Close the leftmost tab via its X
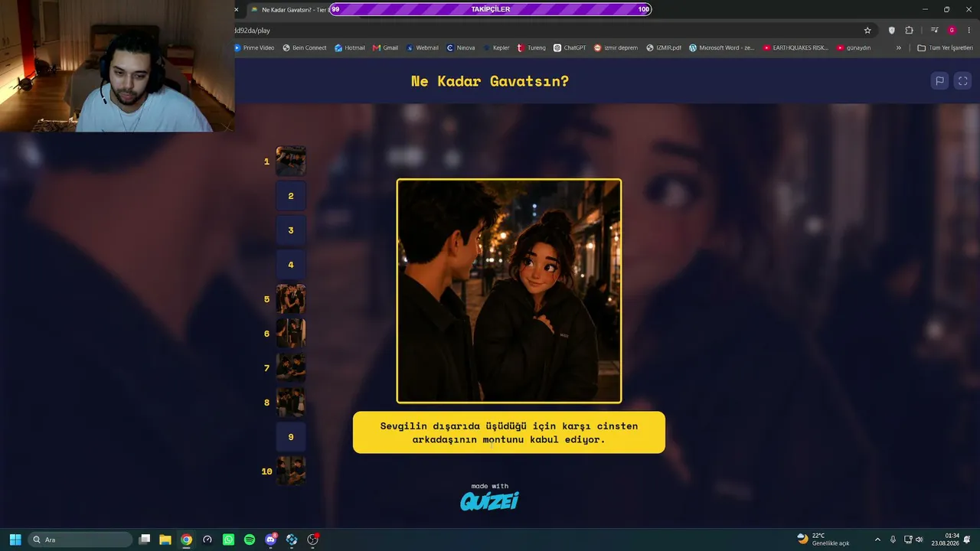Viewport: 980px width, 551px height. coord(237,9)
